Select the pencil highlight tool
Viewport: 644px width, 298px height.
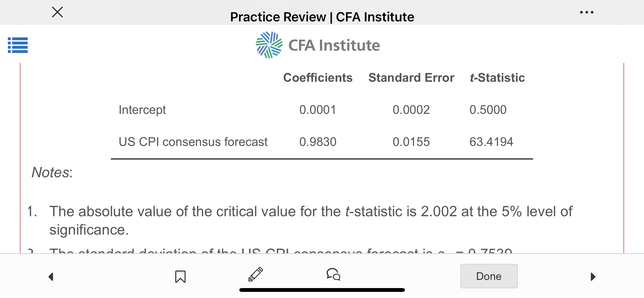click(x=256, y=275)
